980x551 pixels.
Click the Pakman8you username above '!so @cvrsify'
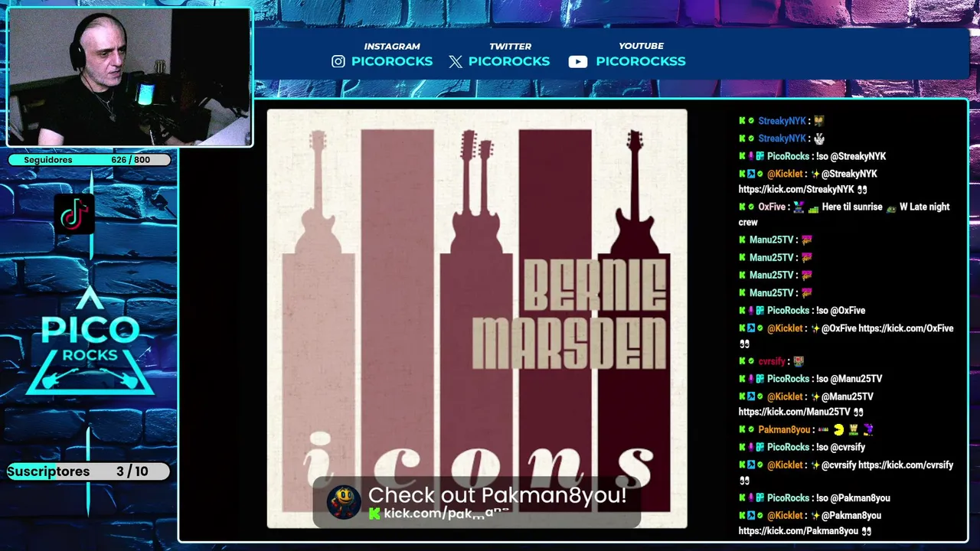tap(784, 429)
